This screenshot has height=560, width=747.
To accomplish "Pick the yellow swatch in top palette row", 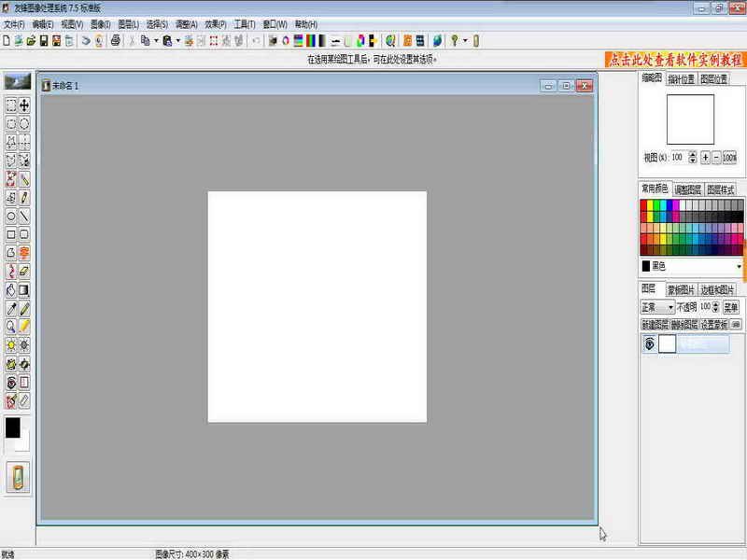I will click(650, 205).
